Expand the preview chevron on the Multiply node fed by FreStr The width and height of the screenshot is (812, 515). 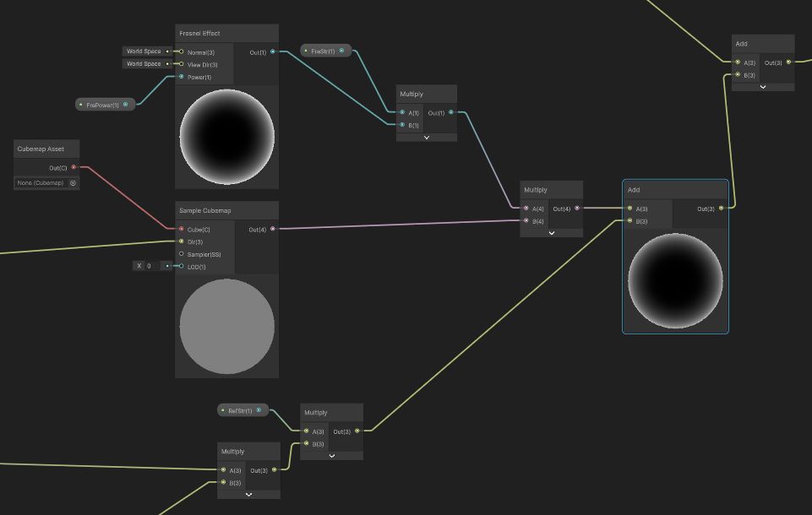[x=426, y=137]
